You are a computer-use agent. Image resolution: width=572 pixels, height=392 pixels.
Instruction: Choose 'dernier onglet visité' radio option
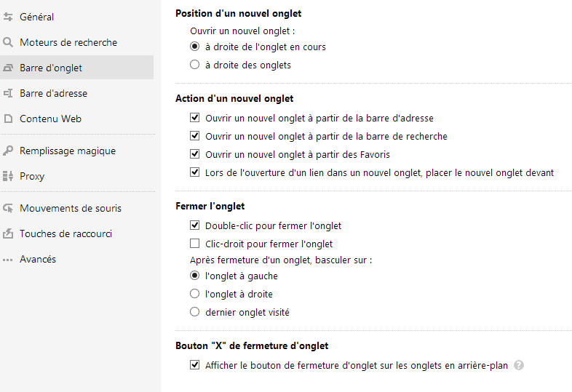[195, 312]
